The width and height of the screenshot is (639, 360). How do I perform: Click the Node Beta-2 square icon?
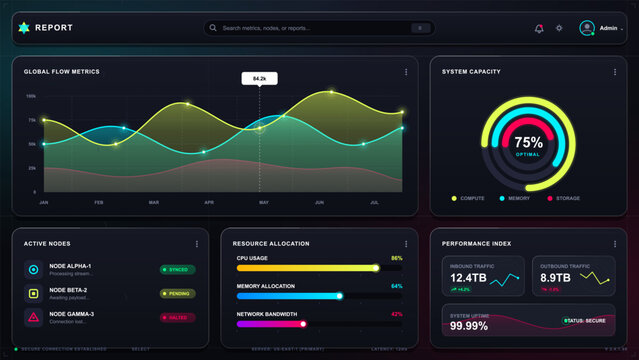point(33,294)
